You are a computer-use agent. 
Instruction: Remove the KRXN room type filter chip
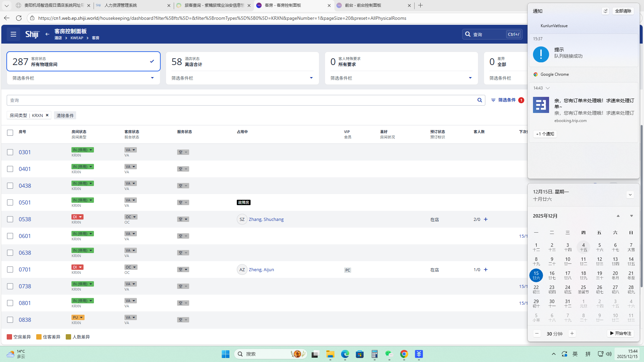pyautogui.click(x=47, y=115)
